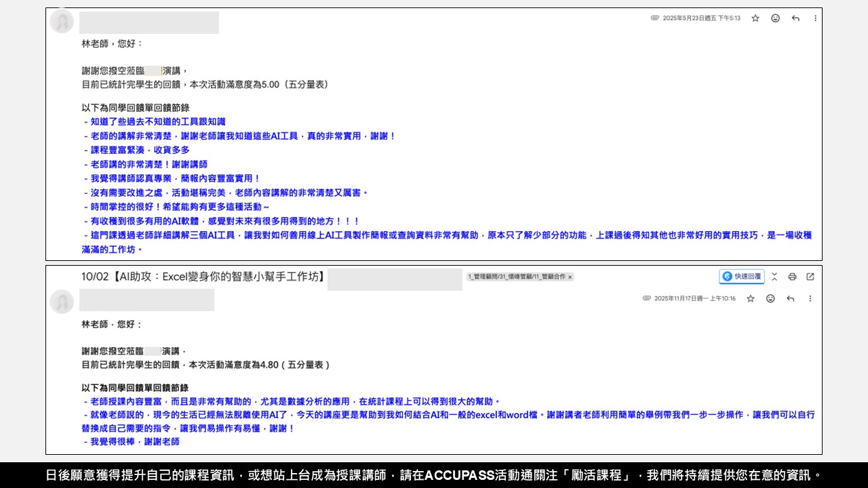The height and width of the screenshot is (488, 868).
Task: Click the 快速回覆 quick reply button
Action: point(742,277)
